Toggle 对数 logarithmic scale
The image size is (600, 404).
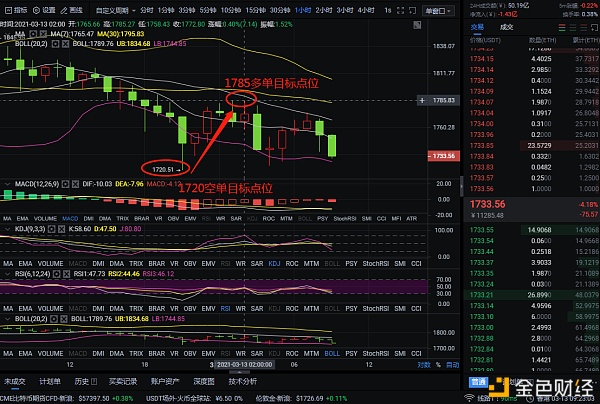tap(424, 365)
